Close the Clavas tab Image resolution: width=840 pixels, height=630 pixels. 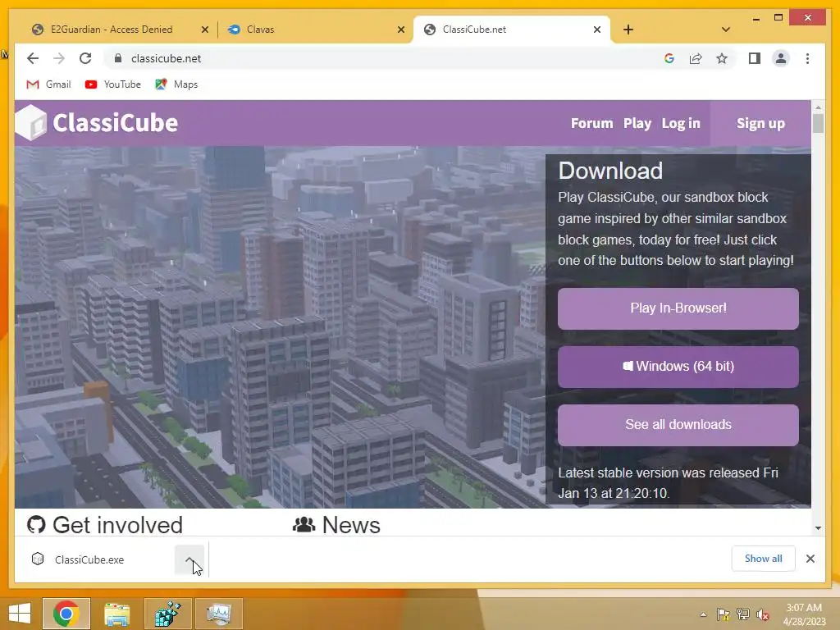[400, 30]
